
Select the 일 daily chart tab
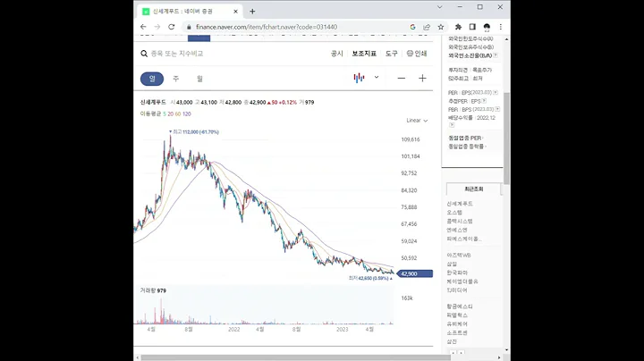[x=152, y=79]
